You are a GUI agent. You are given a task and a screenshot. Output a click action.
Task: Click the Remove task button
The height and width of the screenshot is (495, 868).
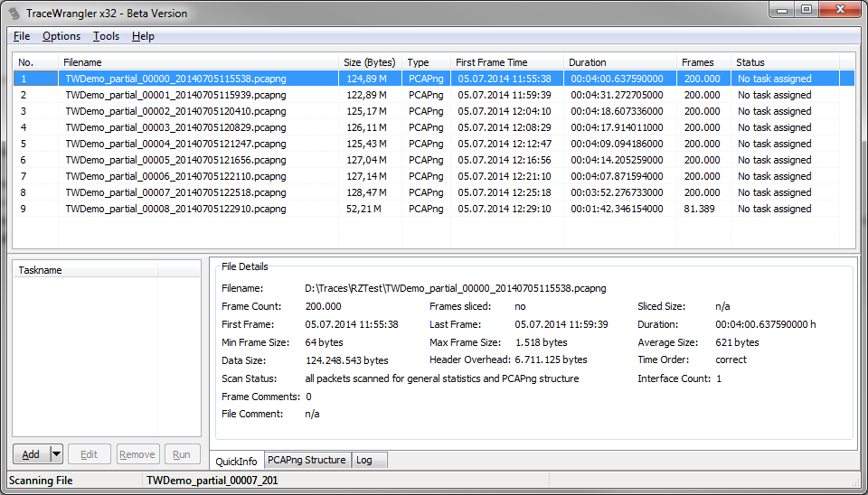pos(137,454)
